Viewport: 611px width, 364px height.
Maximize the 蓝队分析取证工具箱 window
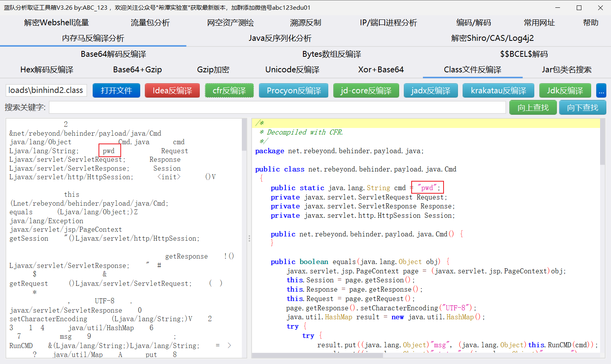point(579,7)
